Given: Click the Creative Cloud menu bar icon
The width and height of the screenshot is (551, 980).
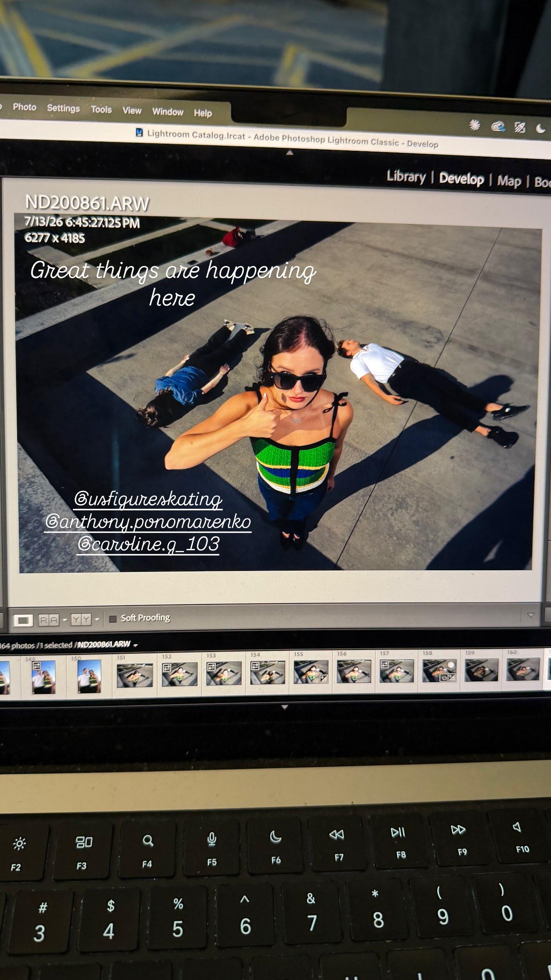Looking at the screenshot, I should [x=498, y=126].
